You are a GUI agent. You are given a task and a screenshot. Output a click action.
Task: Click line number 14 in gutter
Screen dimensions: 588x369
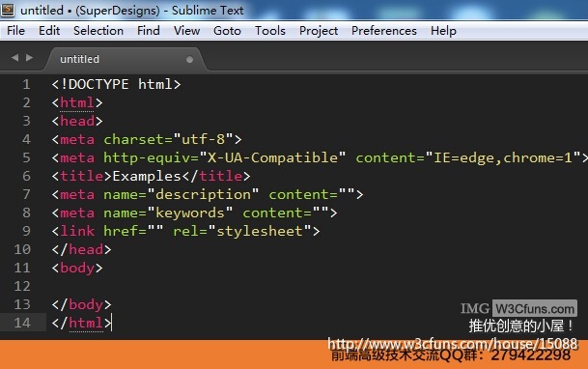pos(22,324)
